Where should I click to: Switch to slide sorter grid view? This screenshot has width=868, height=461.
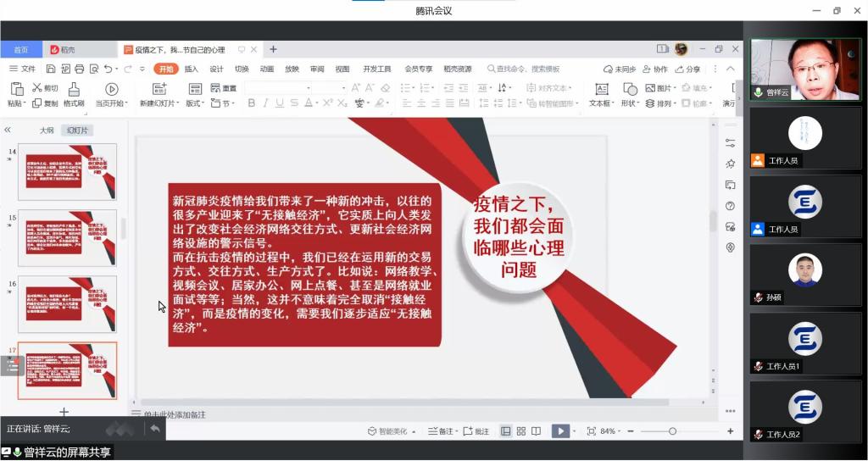[x=521, y=431]
